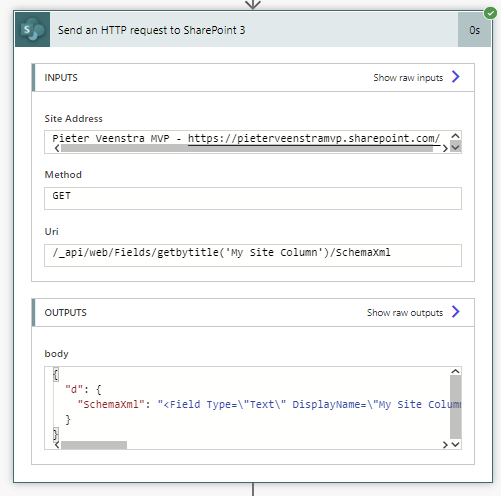Click the Show raw inputs link
Viewport: 501px width, 496px height.
[408, 78]
